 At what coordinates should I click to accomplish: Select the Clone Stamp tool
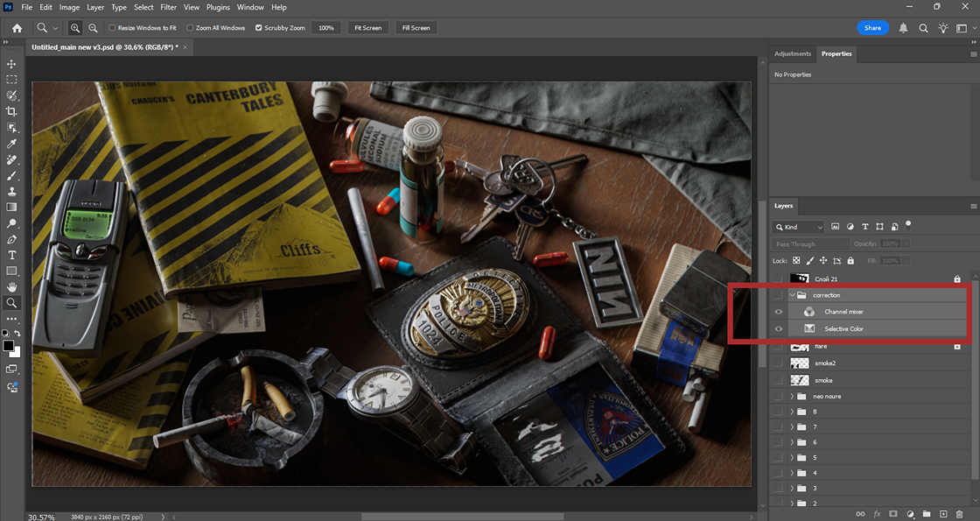[11, 191]
